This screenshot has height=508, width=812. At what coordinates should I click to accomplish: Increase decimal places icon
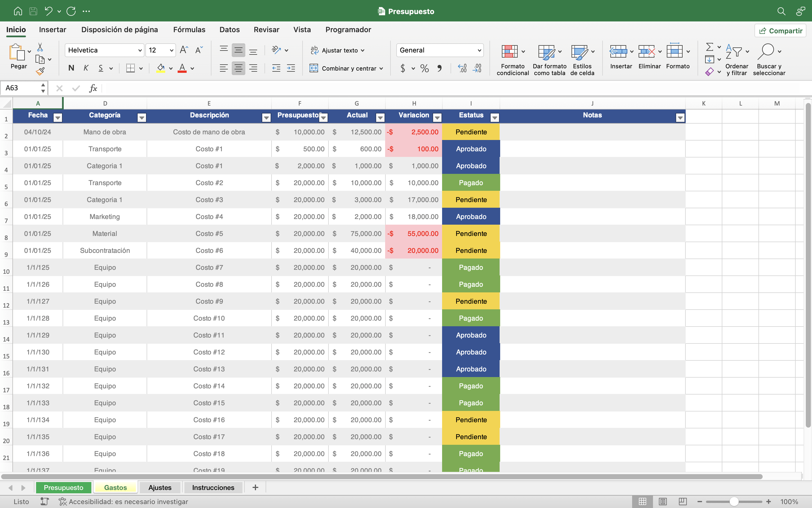click(462, 68)
